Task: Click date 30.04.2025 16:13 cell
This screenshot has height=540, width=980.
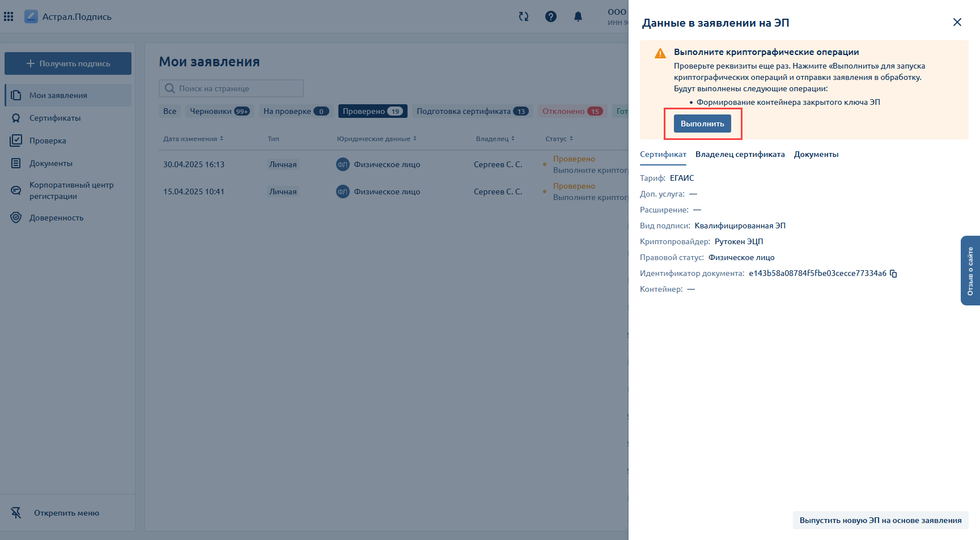Action: coord(194,164)
